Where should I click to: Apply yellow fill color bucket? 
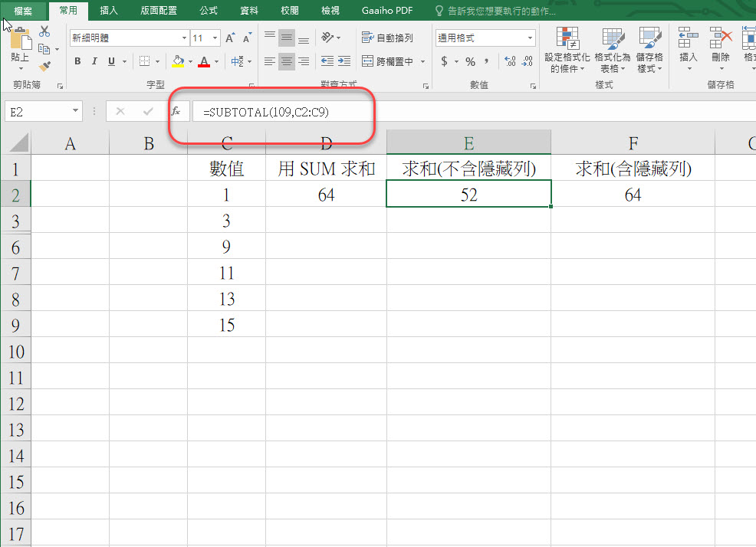pyautogui.click(x=179, y=61)
